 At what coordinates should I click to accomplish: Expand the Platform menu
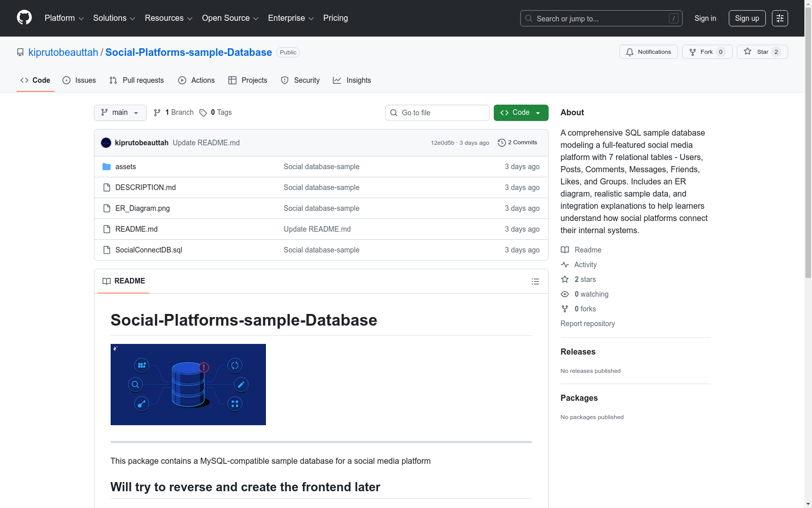[64, 18]
